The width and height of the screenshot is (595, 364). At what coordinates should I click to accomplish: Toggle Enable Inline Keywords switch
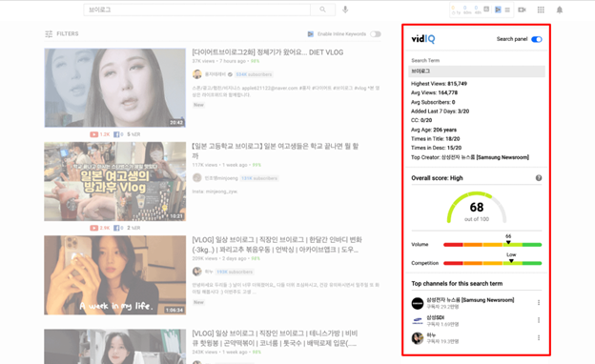[x=376, y=34]
